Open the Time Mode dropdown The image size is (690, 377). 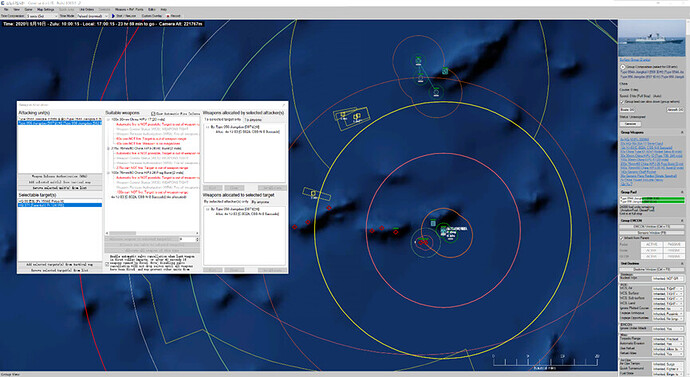pyautogui.click(x=92, y=16)
